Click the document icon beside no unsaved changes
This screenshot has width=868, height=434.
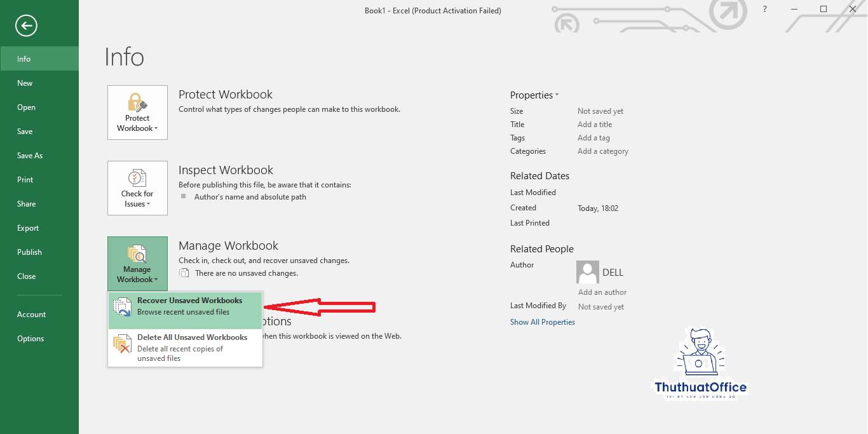click(x=184, y=273)
